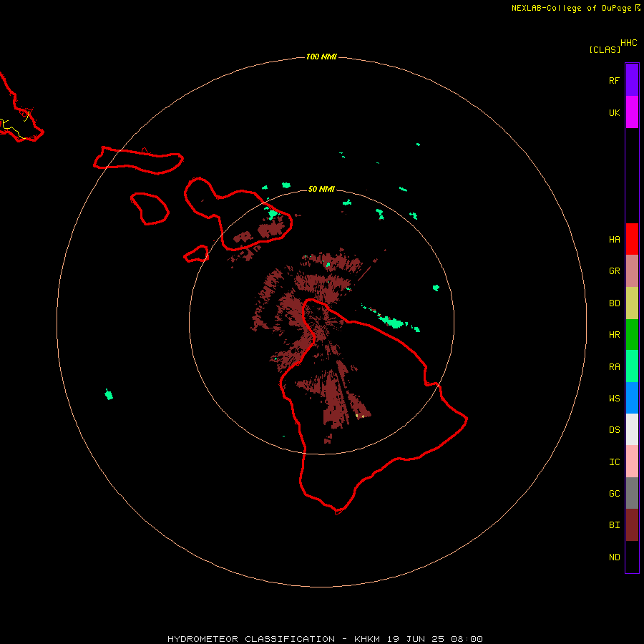
Task: Click the 50 NMI range ring label
Action: point(321,189)
